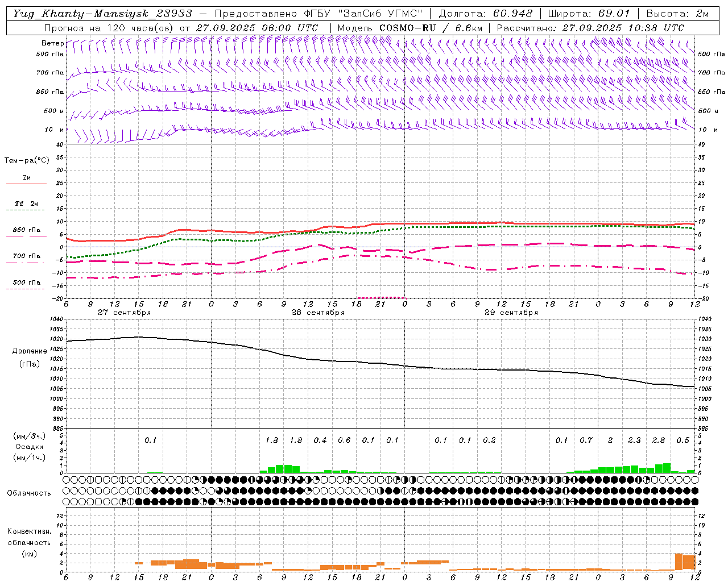Click the Ветер panel label
The height and width of the screenshot is (582, 728).
[x=52, y=43]
